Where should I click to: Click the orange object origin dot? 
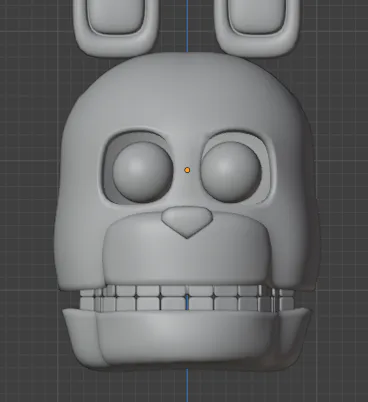187,170
